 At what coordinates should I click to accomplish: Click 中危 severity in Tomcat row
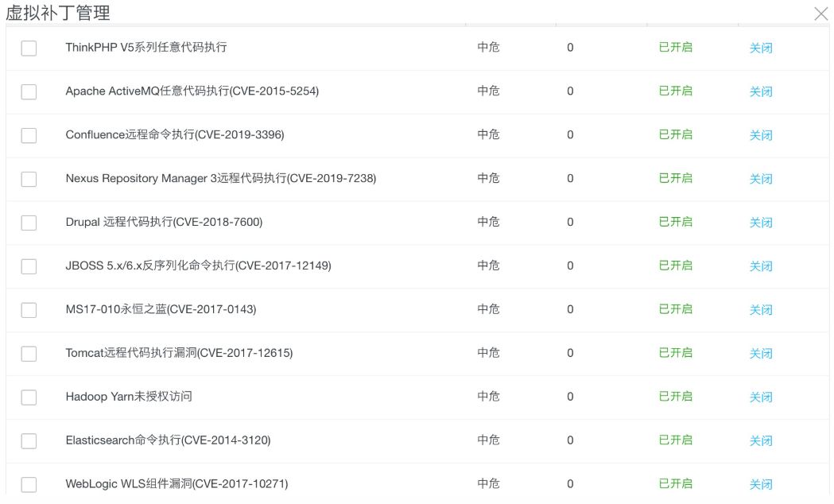coord(488,352)
